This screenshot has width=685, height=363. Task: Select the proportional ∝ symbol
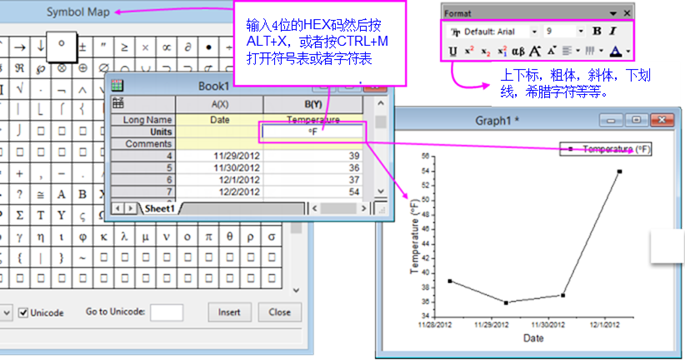coord(166,47)
